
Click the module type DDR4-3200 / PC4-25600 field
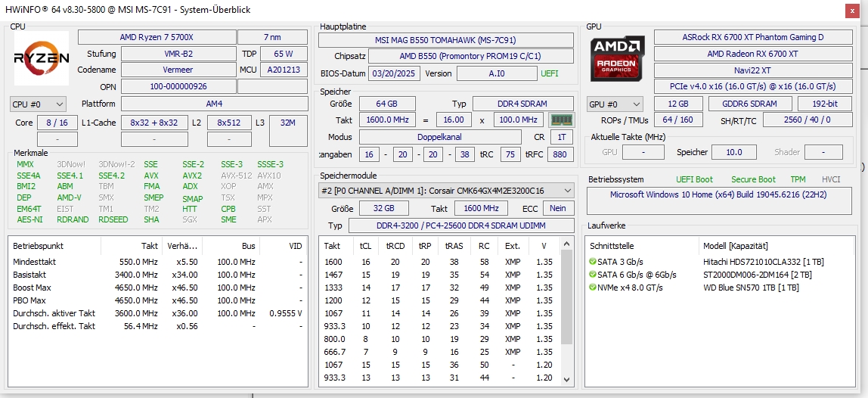(x=461, y=225)
